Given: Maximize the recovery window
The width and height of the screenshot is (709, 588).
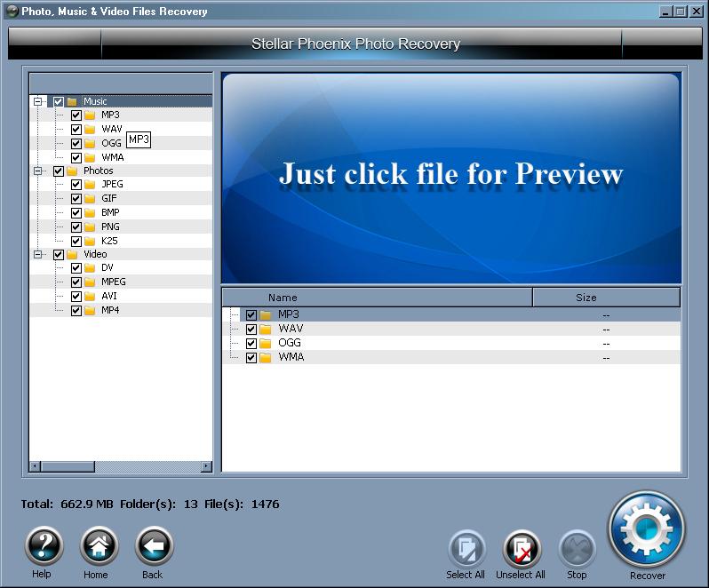Looking at the screenshot, I should click(x=680, y=12).
